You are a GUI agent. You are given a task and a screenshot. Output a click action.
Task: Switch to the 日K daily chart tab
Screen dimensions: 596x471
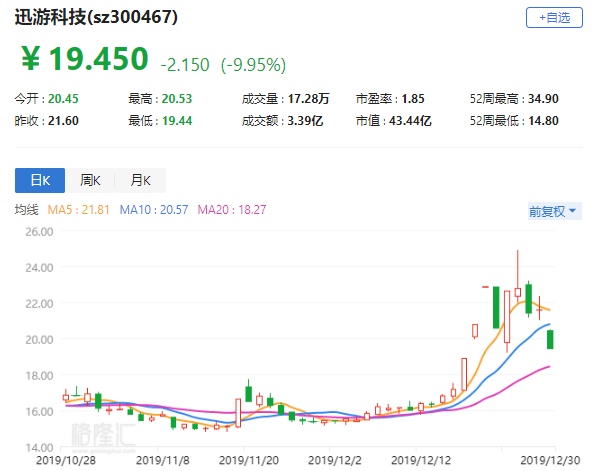pyautogui.click(x=40, y=180)
